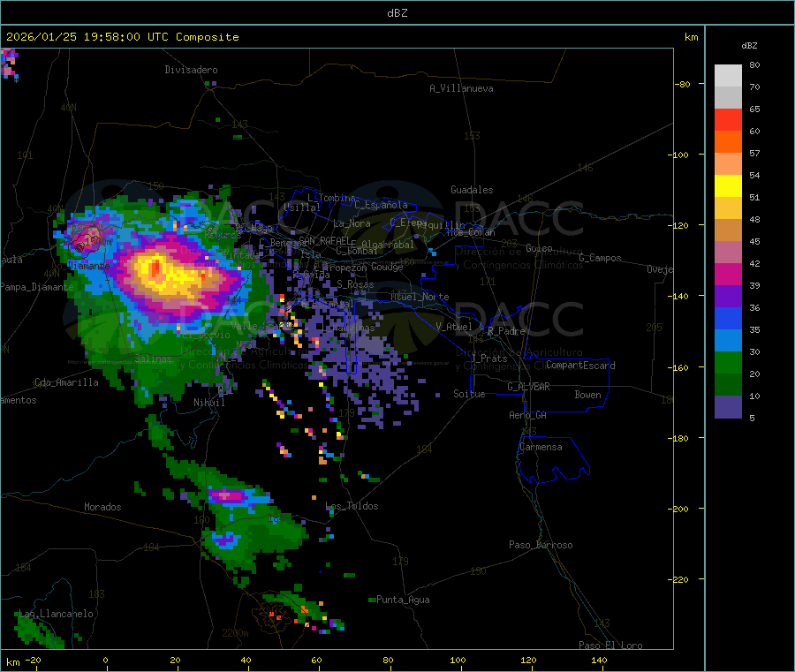Click the Paso_Barroso place label
The height and width of the screenshot is (672, 795).
[541, 545]
